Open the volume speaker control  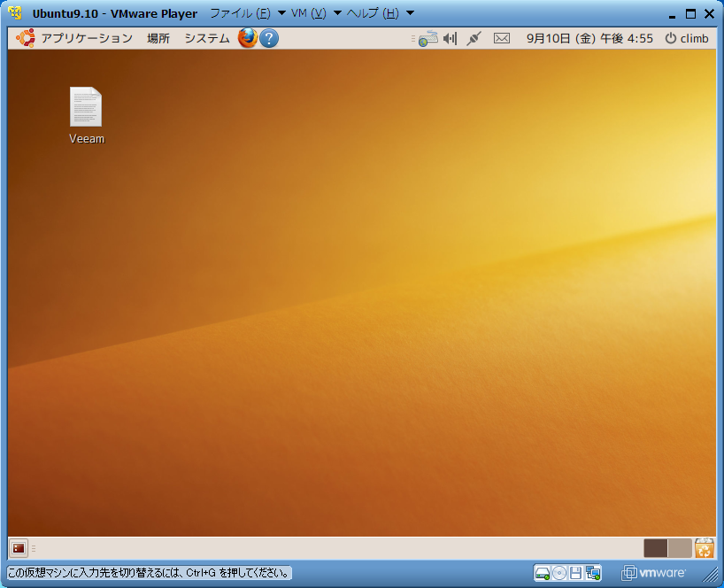[451, 38]
